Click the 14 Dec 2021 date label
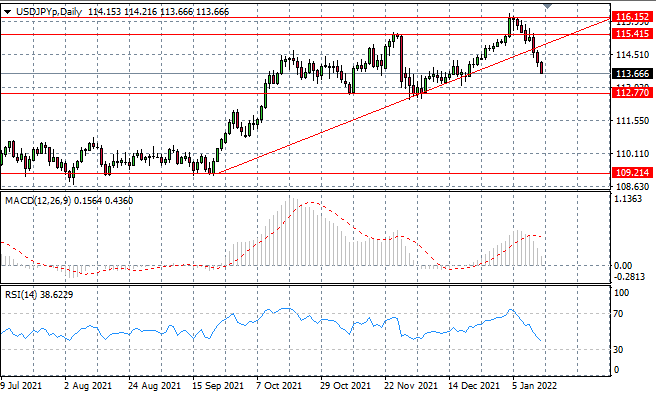Image resolution: width=656 pixels, height=397 pixels. click(474, 385)
